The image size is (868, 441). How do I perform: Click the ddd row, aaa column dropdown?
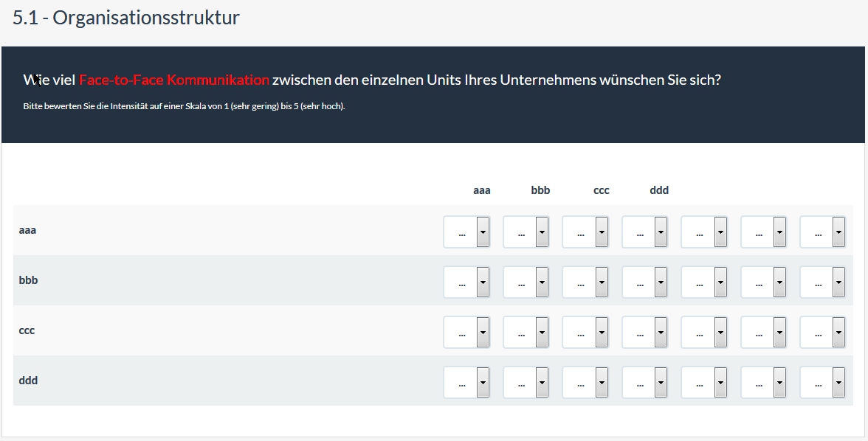point(466,382)
